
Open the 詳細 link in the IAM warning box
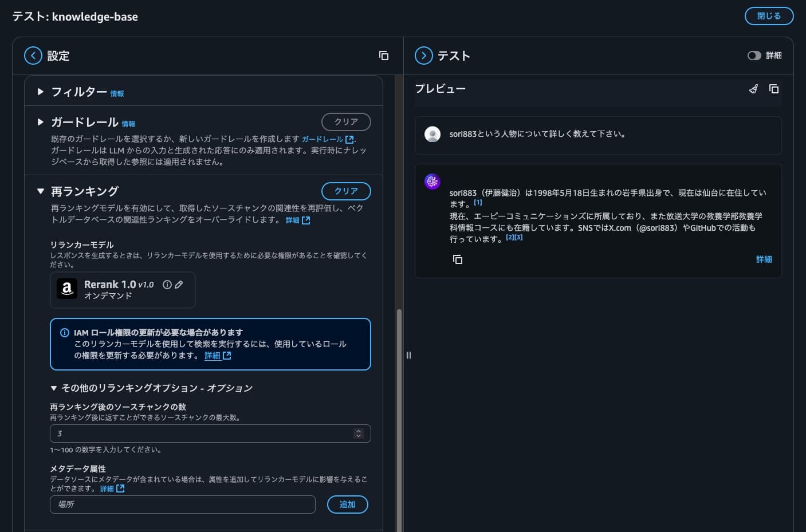(x=213, y=356)
